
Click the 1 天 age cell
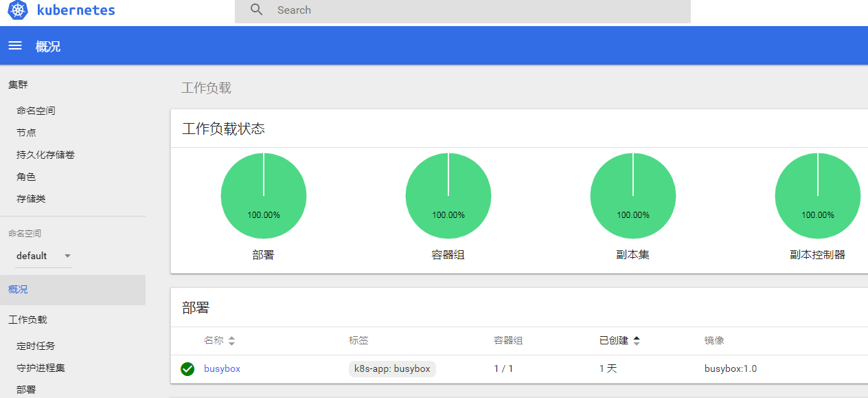tap(608, 368)
